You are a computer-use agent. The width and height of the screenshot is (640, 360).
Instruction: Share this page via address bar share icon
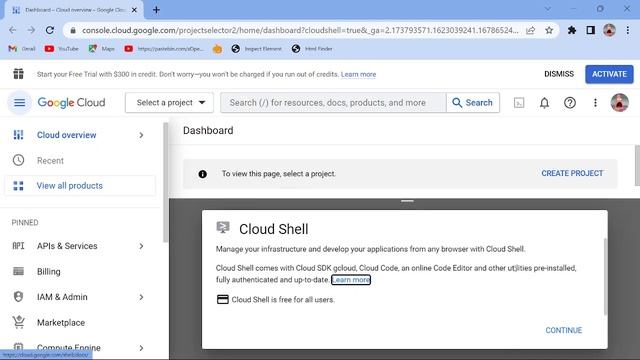click(530, 30)
